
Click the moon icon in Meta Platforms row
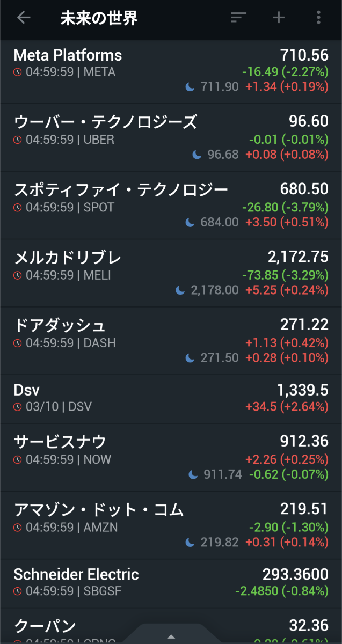coord(190,87)
